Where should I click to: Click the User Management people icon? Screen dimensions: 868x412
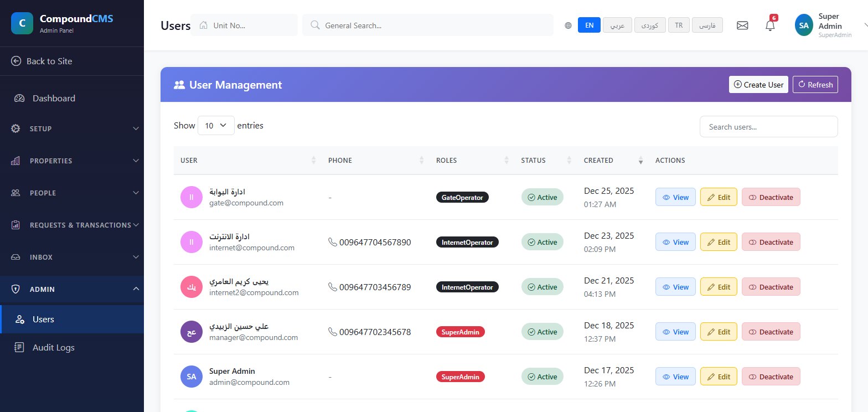[x=179, y=85]
